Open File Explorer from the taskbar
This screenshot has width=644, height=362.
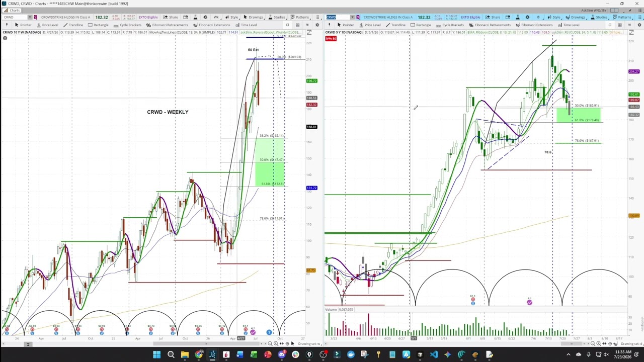185,355
